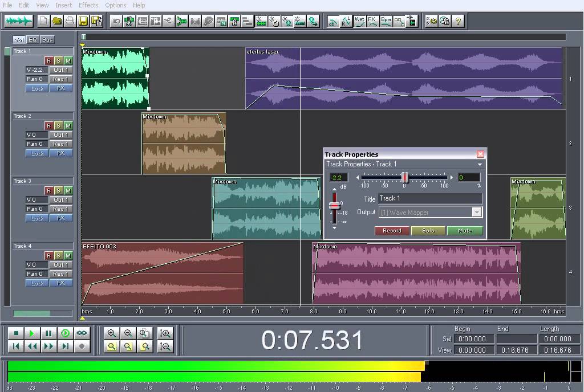The image size is (584, 392).
Task: Save session with single floppy-disk icon
Action: point(83,21)
